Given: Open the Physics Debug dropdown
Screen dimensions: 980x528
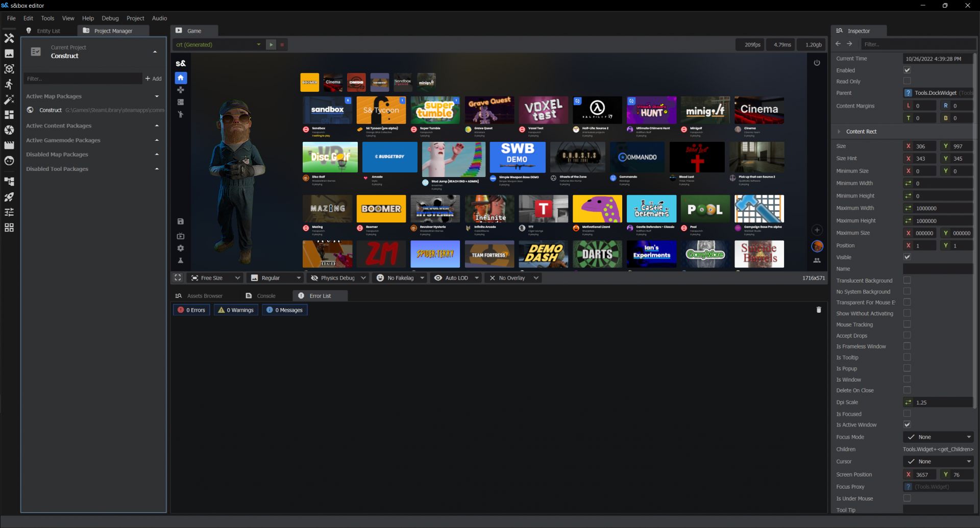Looking at the screenshot, I should (338, 278).
